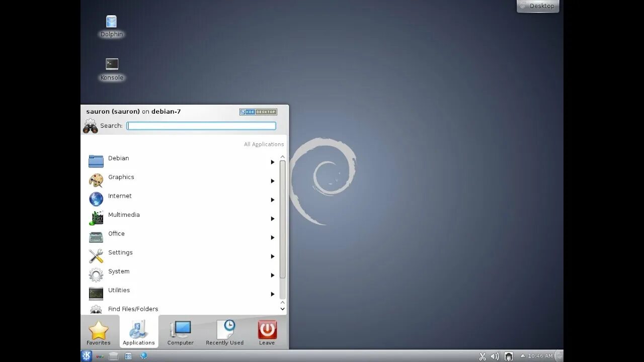Launch the Konsole desktop icon

[x=112, y=64]
